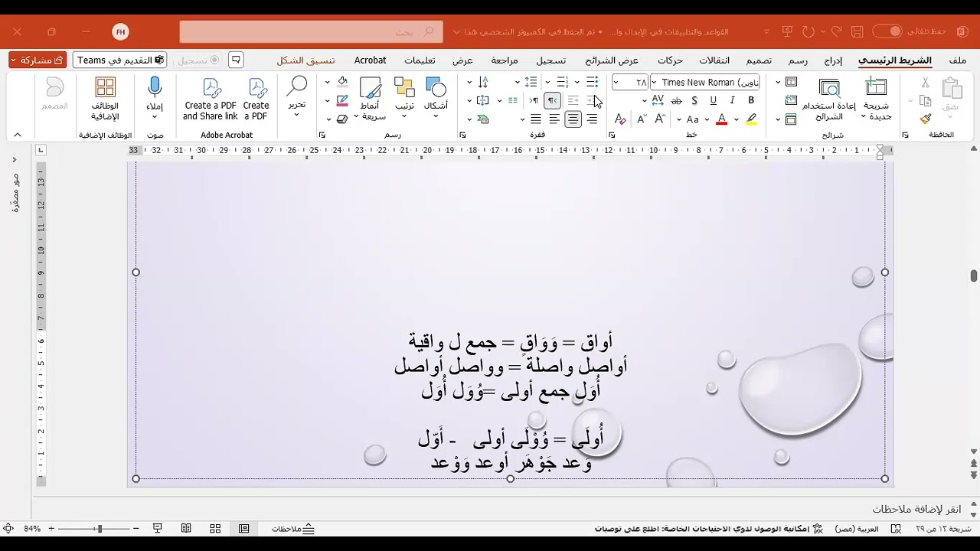Screen dimensions: 980x551
Task: Open Reuse Slides (إعادة استخدام الشرائح)
Action: click(828, 99)
